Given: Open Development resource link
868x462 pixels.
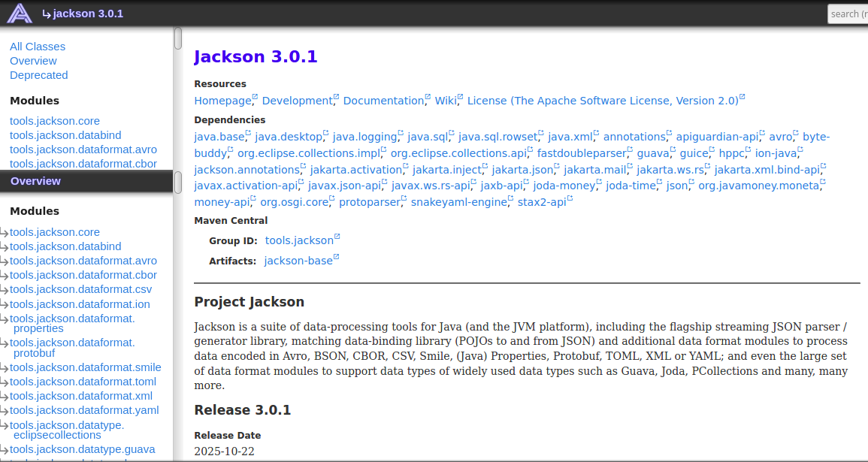Looking at the screenshot, I should (298, 101).
